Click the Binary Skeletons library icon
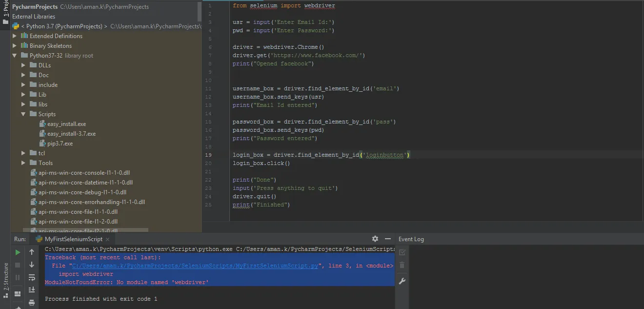Viewport: 644px width, 309px height. pyautogui.click(x=24, y=46)
